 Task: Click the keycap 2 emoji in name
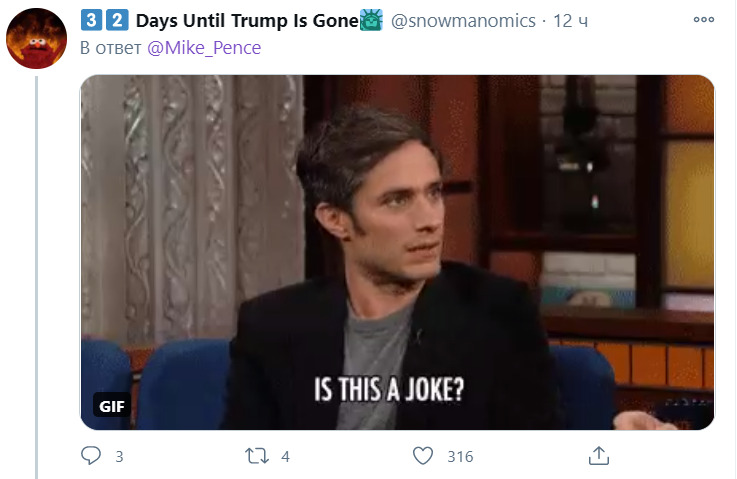(x=115, y=21)
